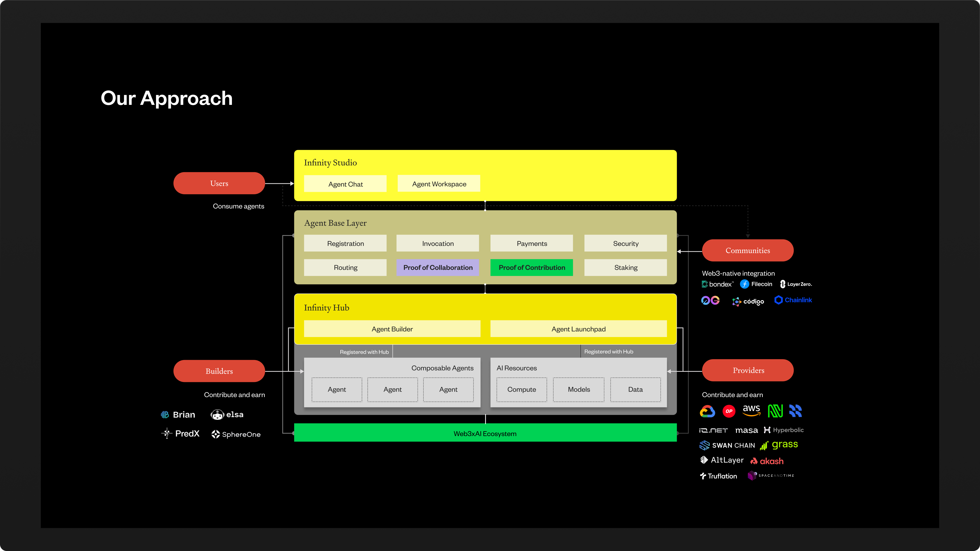Click the Truflation logo
Screen dimensions: 980x551
[718, 476]
